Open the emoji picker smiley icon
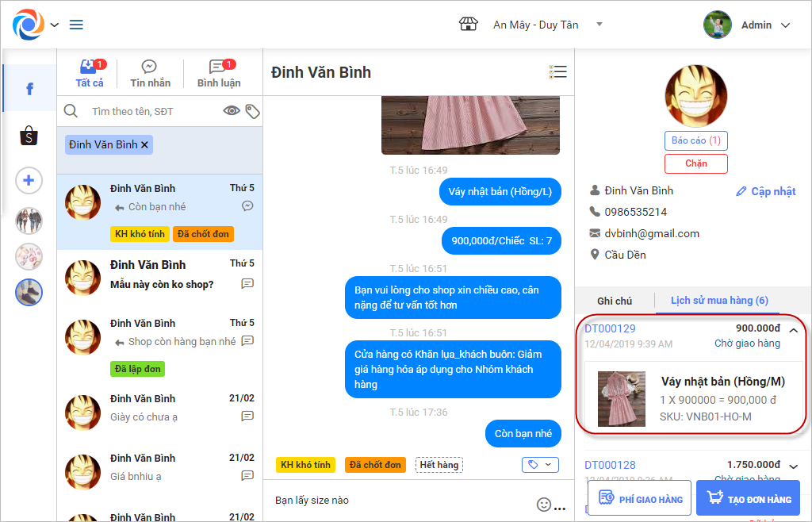Screen dimensions: 812x522 click(x=544, y=504)
